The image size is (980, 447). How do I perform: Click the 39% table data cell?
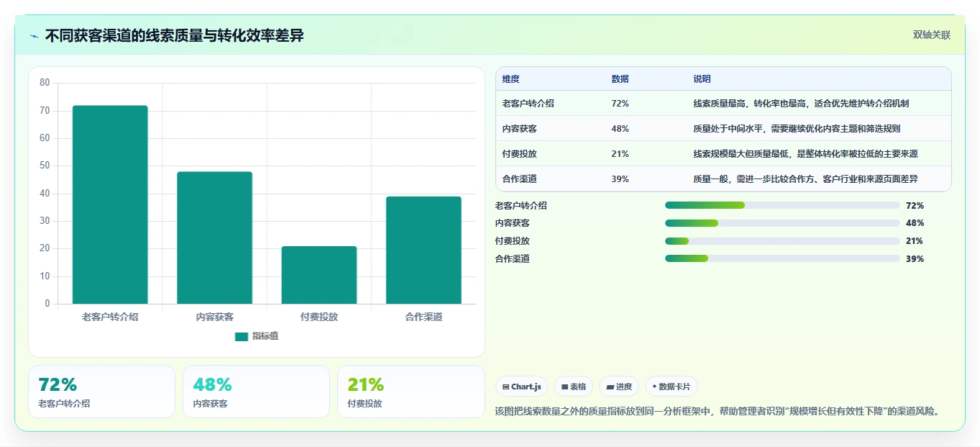620,179
